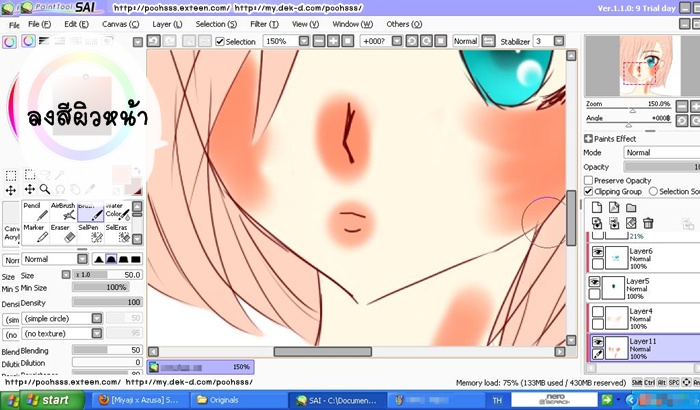
Task: Open the Others (O) menu
Action: coord(404,24)
